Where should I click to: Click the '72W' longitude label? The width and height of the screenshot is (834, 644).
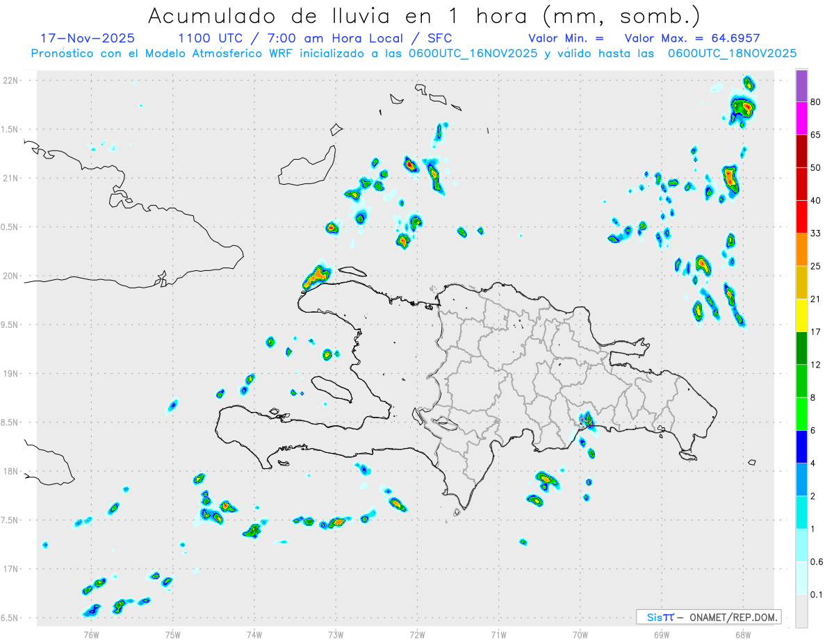click(417, 634)
